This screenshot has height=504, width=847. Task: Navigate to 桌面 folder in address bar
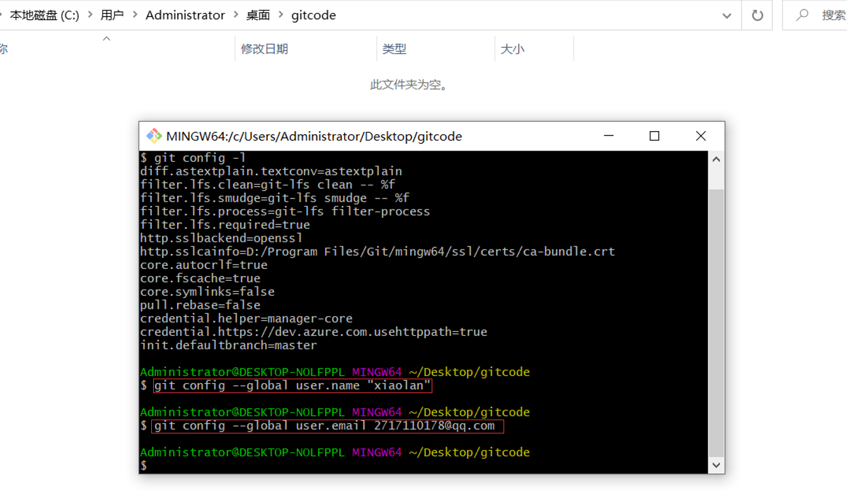tap(258, 15)
